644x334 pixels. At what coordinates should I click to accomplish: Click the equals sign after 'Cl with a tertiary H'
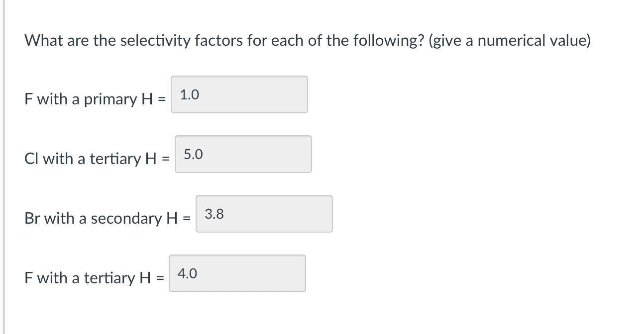click(166, 159)
